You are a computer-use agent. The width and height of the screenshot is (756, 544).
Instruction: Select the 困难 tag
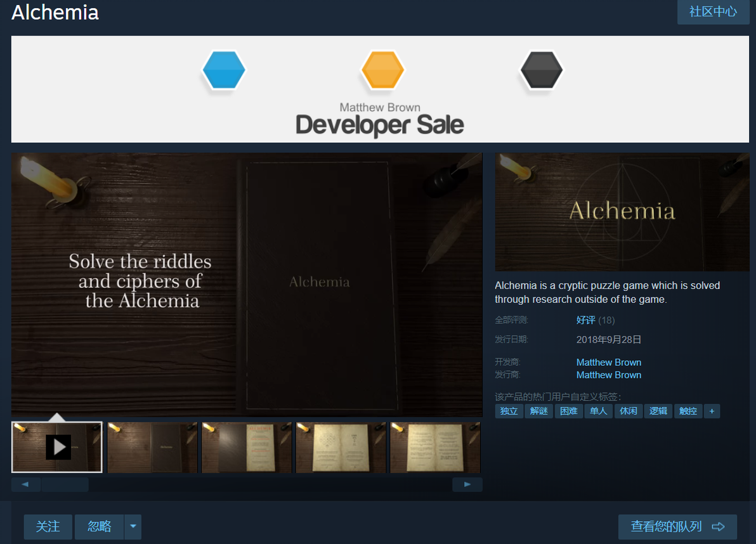pos(569,411)
